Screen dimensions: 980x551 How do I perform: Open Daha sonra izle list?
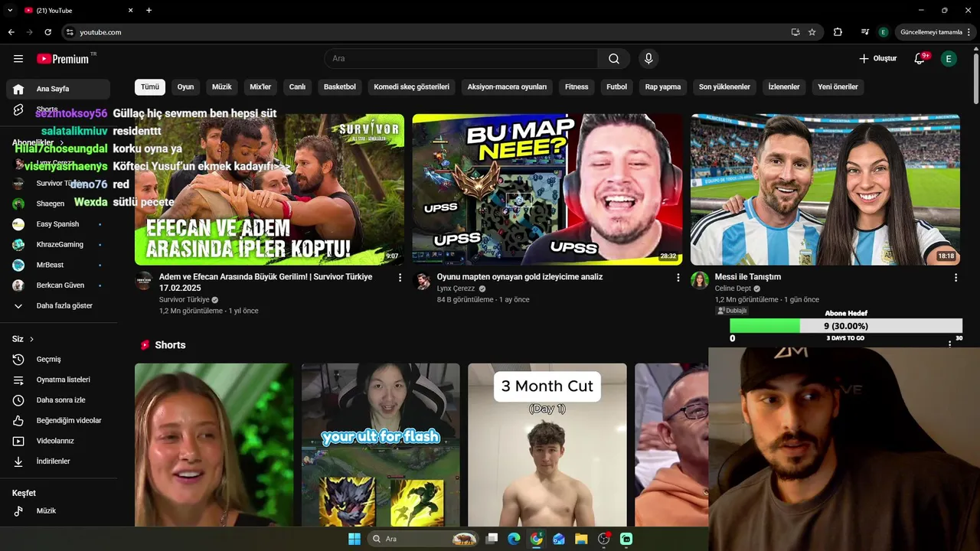58,400
